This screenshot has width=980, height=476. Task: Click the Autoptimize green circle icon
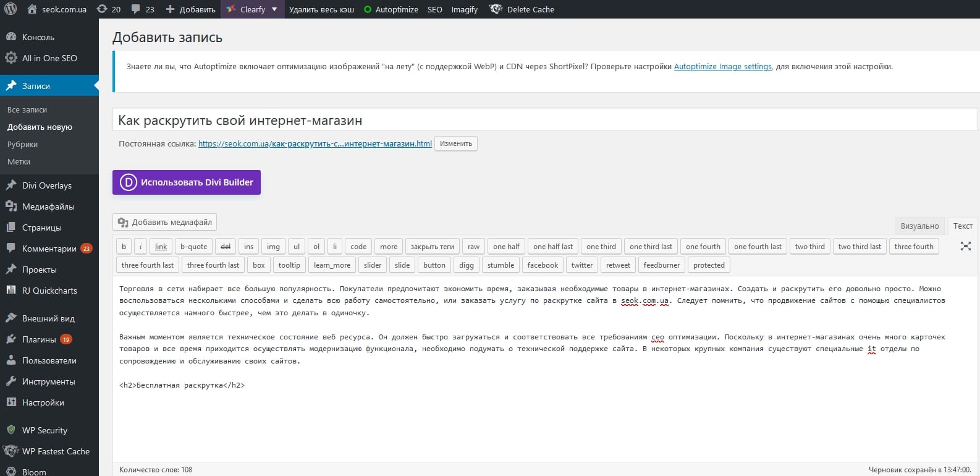click(x=368, y=9)
